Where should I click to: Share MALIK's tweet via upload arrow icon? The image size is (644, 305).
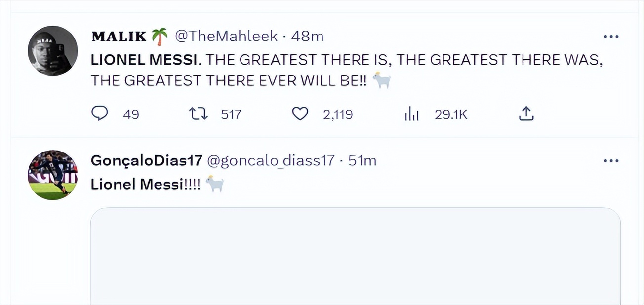point(526,114)
